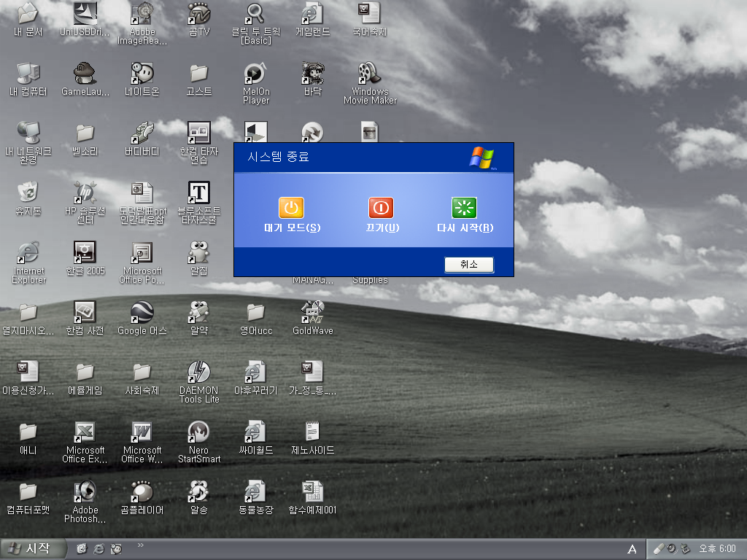Select the 게임랜드 shortcut
The height and width of the screenshot is (560, 747).
coord(312,19)
